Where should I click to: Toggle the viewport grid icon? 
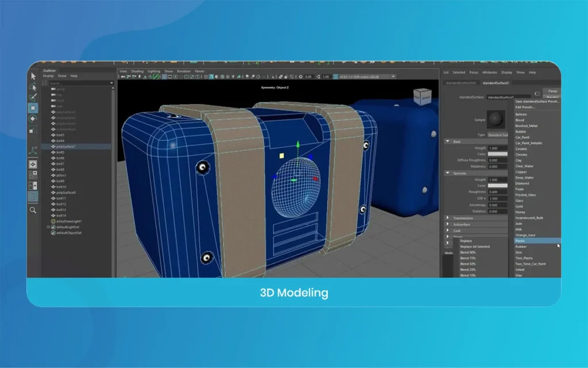[164, 77]
